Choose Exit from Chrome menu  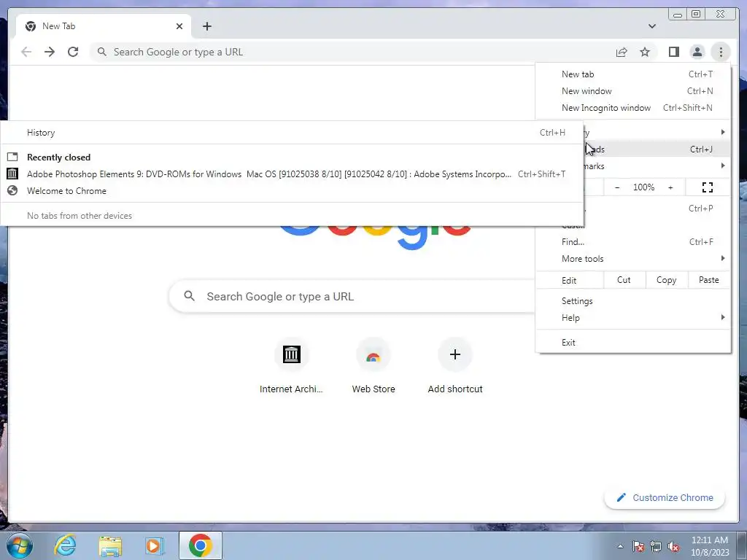coord(633,343)
